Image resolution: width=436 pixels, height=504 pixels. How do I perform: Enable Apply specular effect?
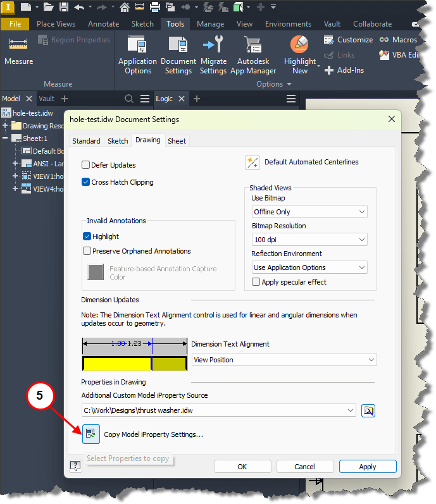[256, 282]
